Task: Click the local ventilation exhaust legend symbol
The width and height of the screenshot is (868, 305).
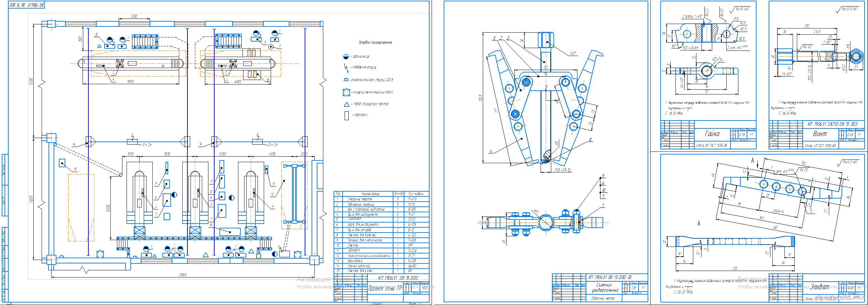Action: click(x=346, y=92)
